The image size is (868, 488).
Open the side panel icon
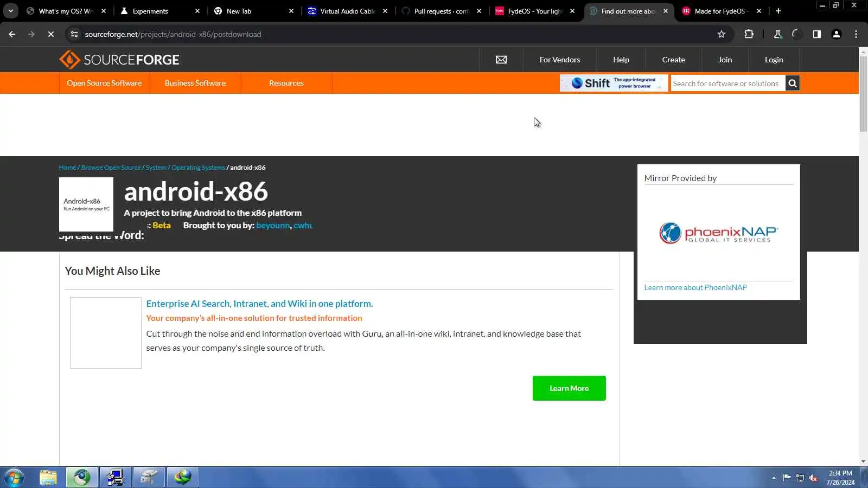point(816,34)
